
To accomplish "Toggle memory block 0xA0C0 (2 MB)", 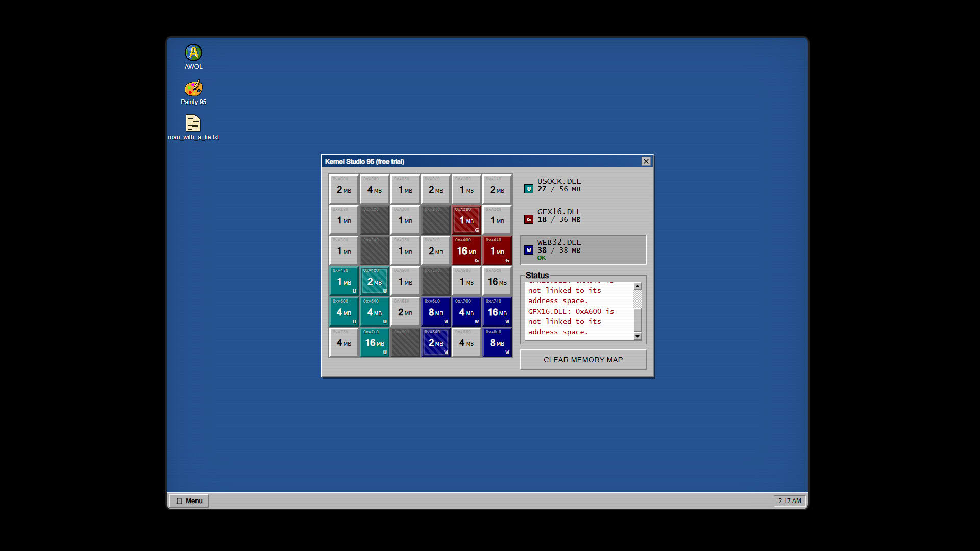I will tap(436, 189).
